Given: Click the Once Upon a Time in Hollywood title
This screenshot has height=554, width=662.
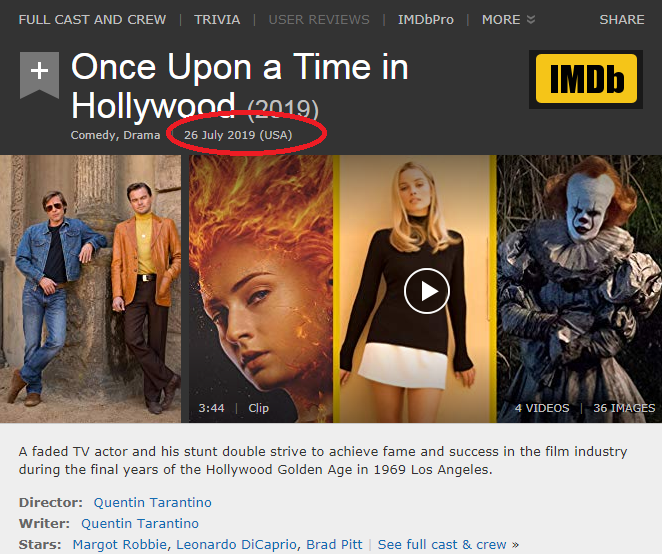Looking at the screenshot, I should point(240,86).
